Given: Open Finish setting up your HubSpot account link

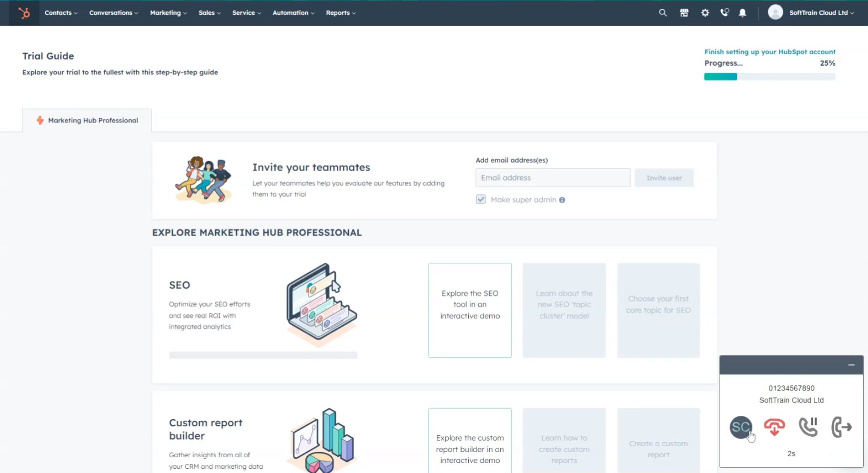Looking at the screenshot, I should click(770, 51).
